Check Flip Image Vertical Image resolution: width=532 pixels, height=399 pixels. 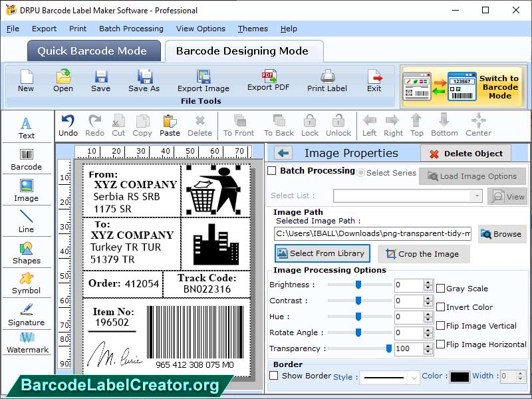coord(440,326)
